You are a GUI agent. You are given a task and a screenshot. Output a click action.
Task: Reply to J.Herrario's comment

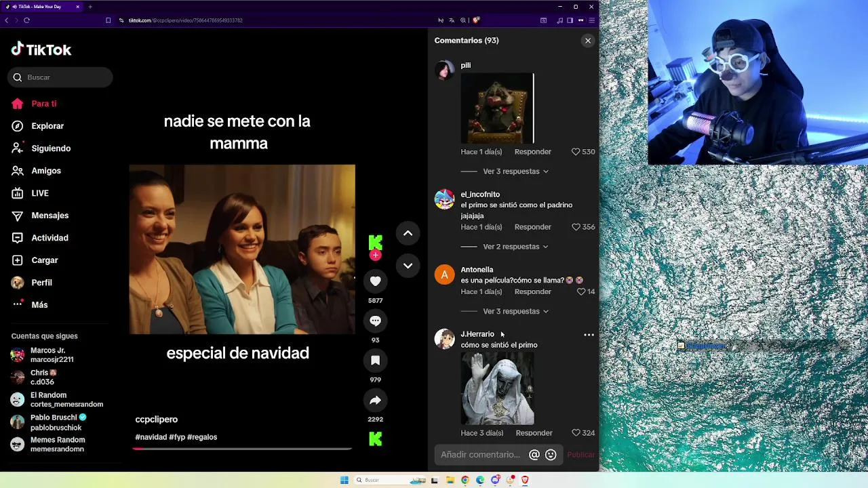534,433
